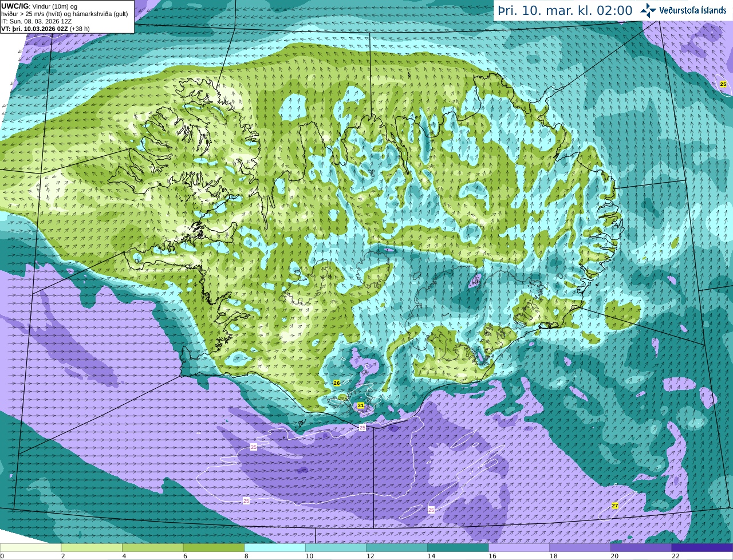The height and width of the screenshot is (560, 733).
Task: Select the 18–20 m/s purple swatch
Action: (580, 547)
